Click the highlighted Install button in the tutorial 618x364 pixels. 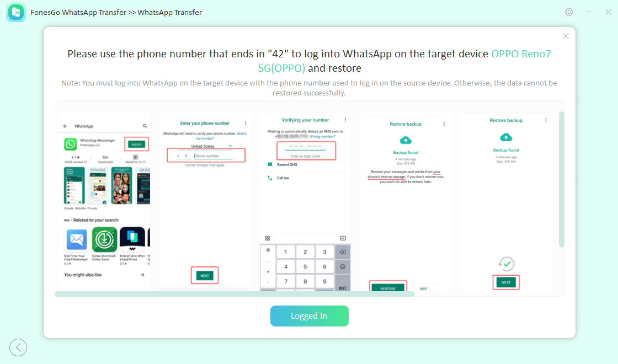tap(137, 144)
